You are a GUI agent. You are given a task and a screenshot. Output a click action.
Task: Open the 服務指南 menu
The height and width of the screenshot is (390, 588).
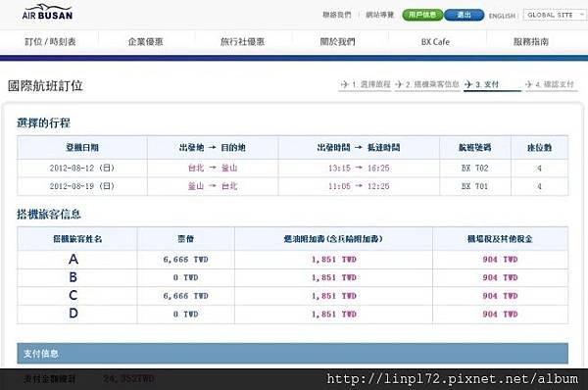point(531,41)
